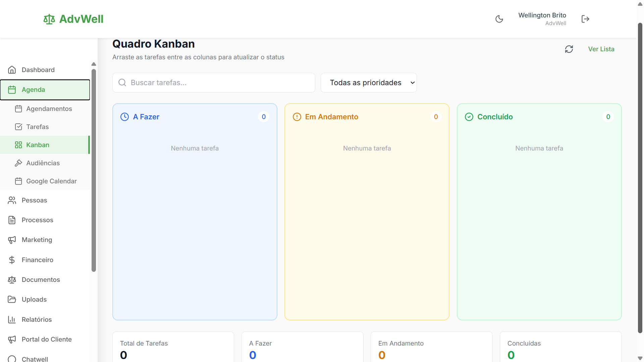The image size is (644, 362).
Task: Open the Todas as prioridades dropdown
Action: coord(369,82)
